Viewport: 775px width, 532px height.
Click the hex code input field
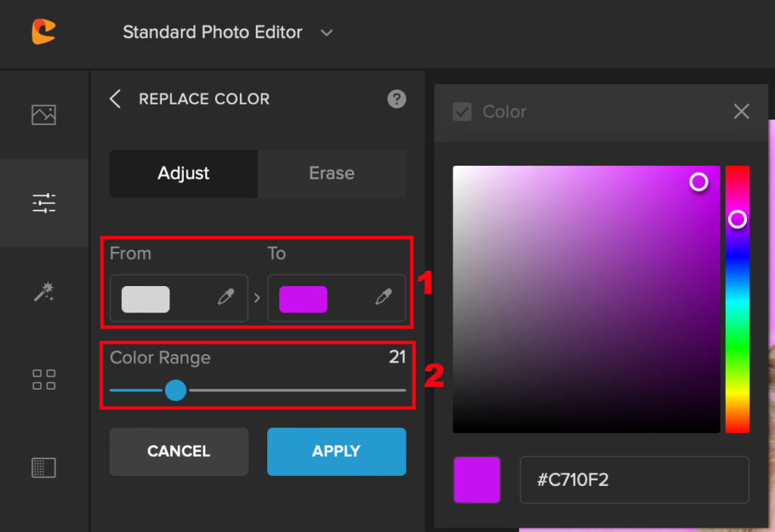pos(634,480)
